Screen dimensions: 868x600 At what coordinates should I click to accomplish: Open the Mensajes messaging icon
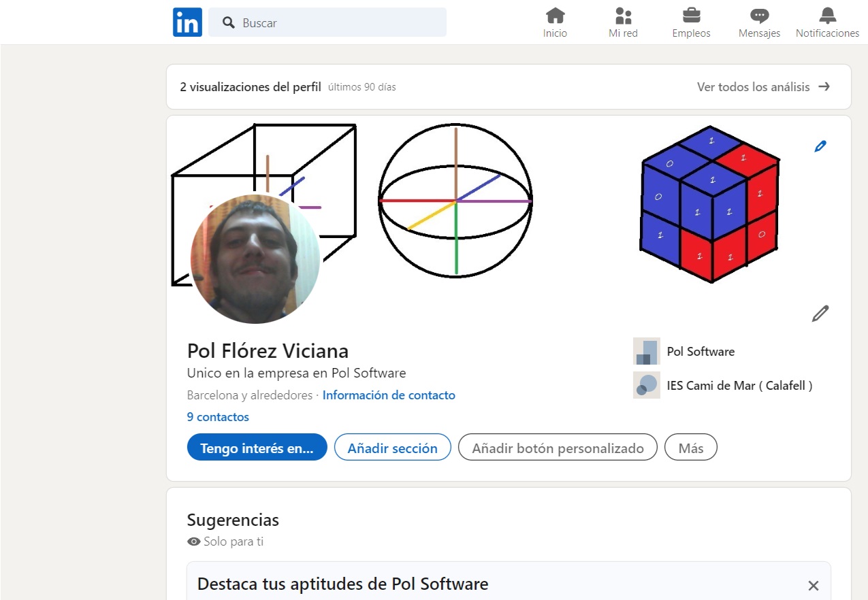pos(758,14)
